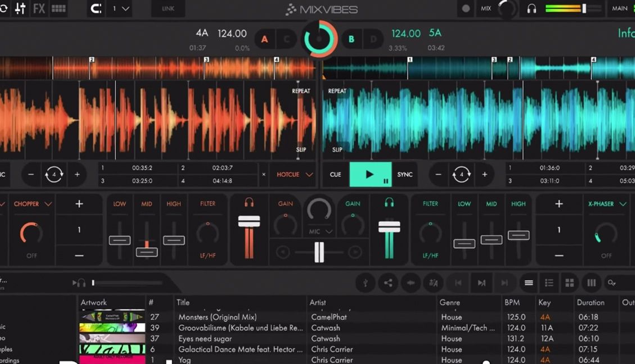This screenshot has width=635, height=364.
Task: Open the CHOPPER effect dropdown
Action: click(x=33, y=204)
